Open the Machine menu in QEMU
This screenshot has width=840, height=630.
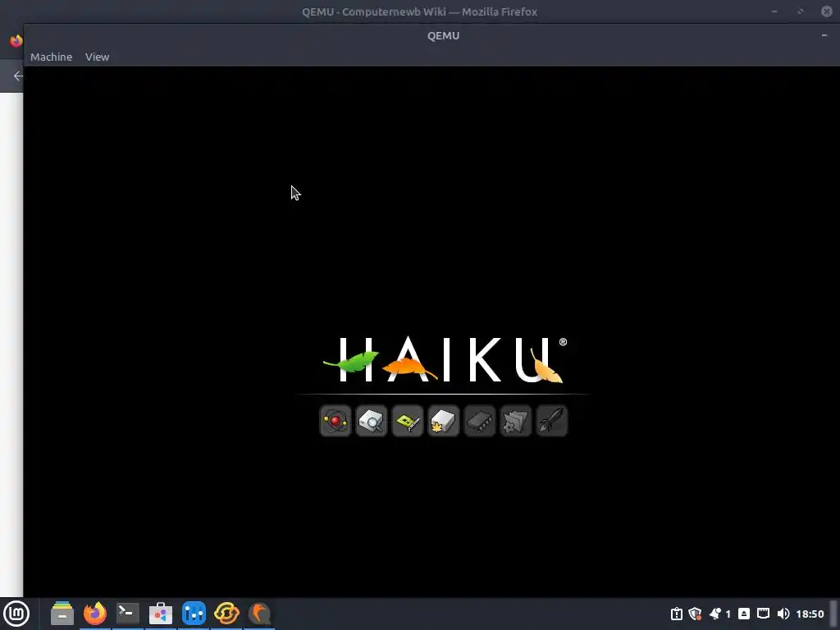click(x=51, y=57)
